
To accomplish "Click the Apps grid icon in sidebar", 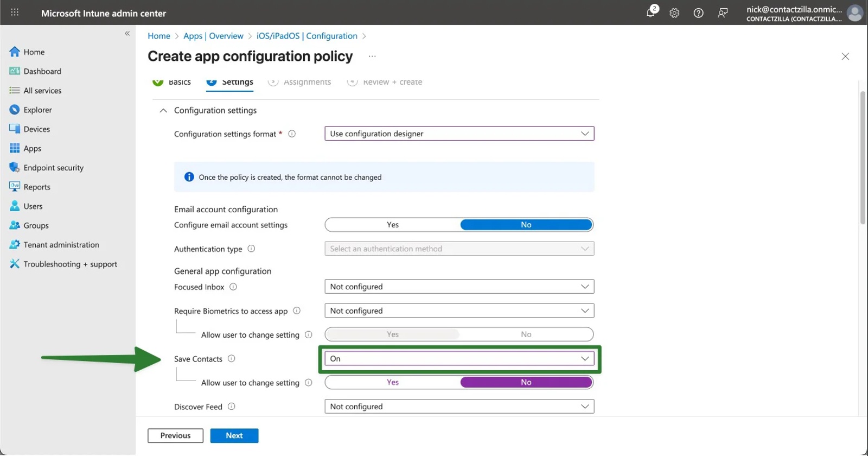I will (15, 148).
